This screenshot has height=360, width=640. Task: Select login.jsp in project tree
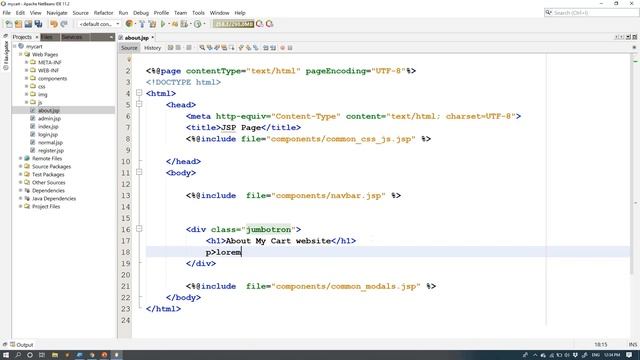click(x=47, y=134)
